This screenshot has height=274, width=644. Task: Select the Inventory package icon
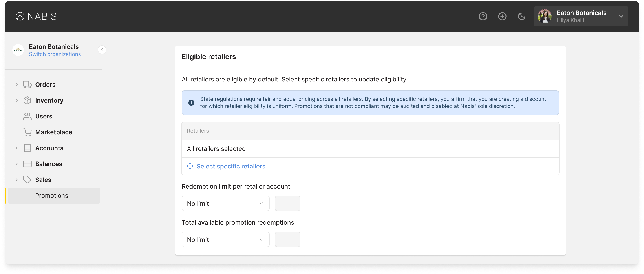pos(27,100)
